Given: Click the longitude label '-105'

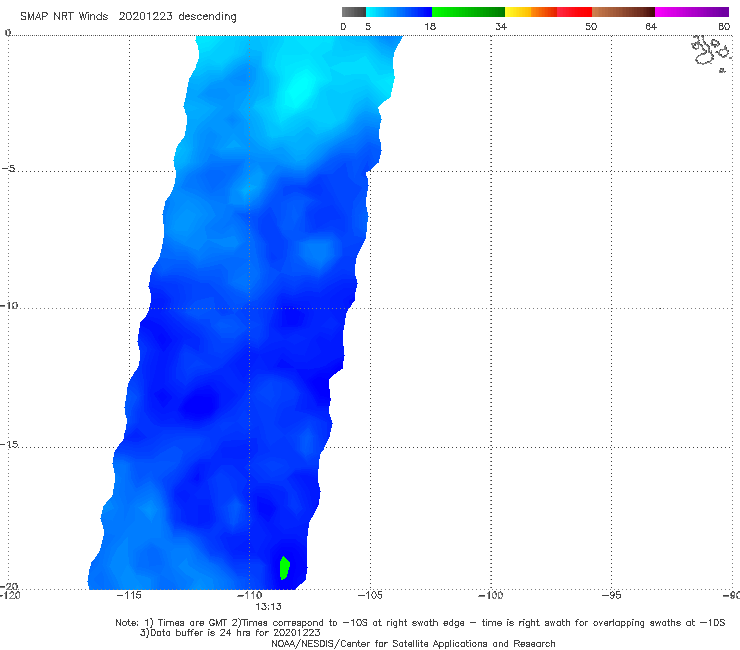Looking at the screenshot, I should 370,595.
